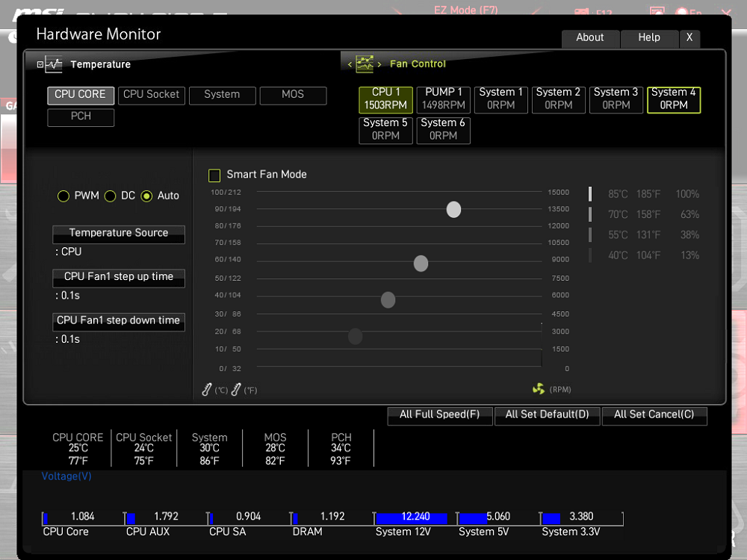This screenshot has height=560, width=747.
Task: Click the DRAM 1.192 voltage reading
Action: 332,517
